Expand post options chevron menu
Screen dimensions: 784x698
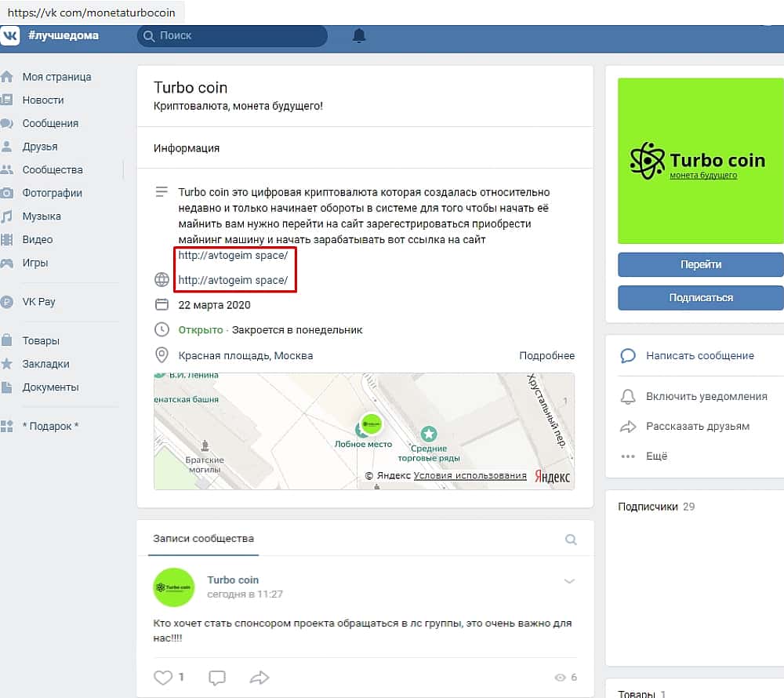click(570, 581)
